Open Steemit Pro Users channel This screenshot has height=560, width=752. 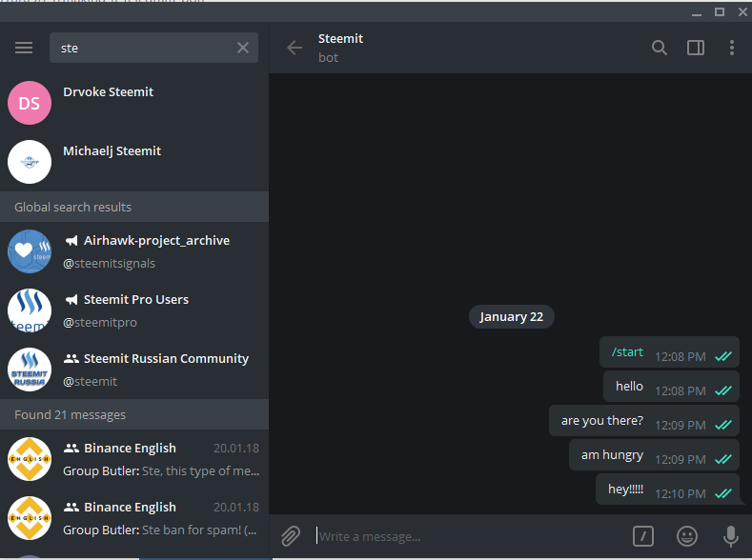[134, 310]
